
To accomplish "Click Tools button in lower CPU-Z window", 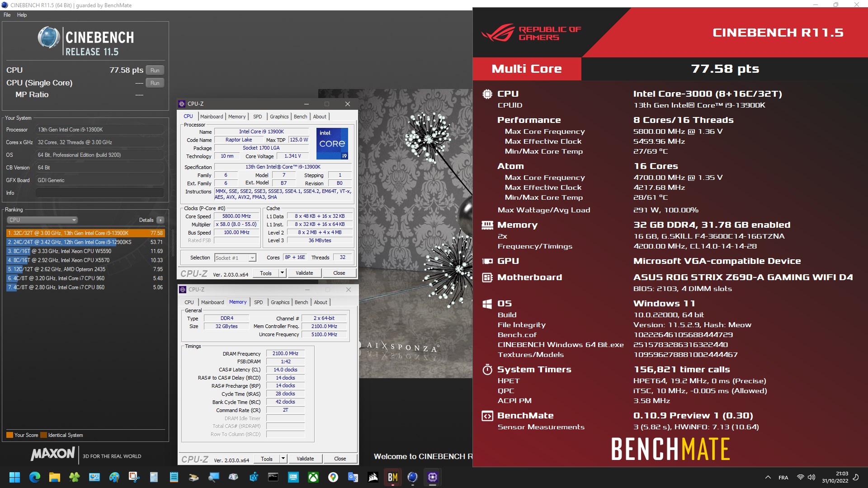I will pos(267,459).
